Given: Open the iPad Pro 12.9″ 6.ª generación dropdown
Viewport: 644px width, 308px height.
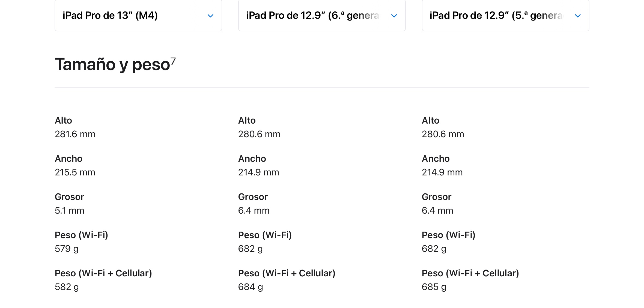Looking at the screenshot, I should click(321, 16).
